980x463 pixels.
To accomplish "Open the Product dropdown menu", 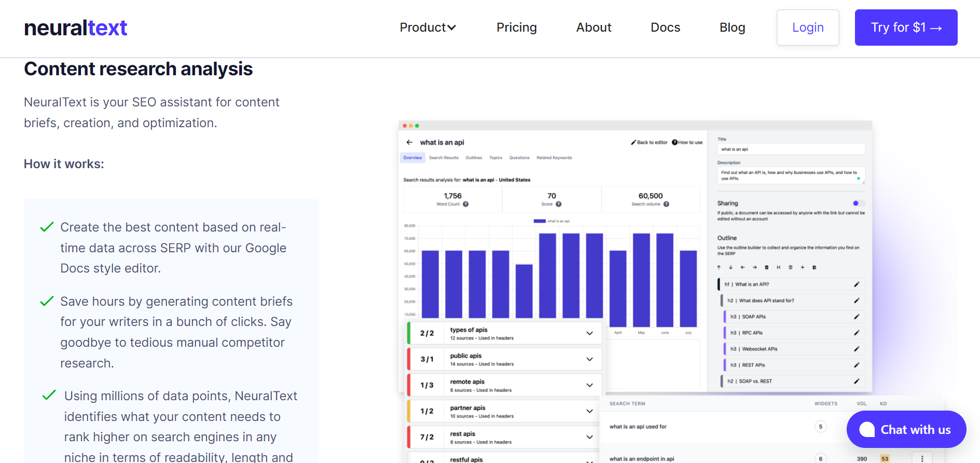I will point(427,28).
